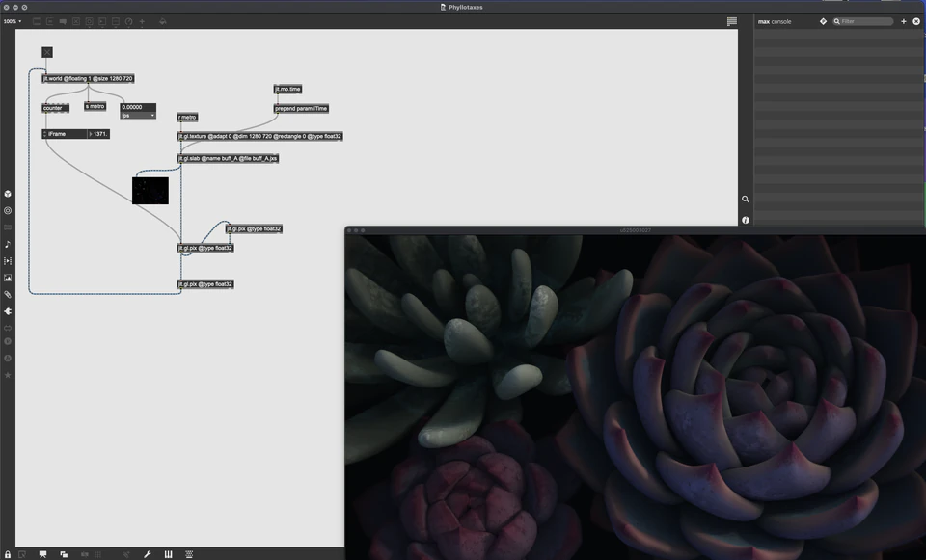Screen dimensions: 926x560
Task: Click the toggle object toolbar icon
Action: (76, 21)
